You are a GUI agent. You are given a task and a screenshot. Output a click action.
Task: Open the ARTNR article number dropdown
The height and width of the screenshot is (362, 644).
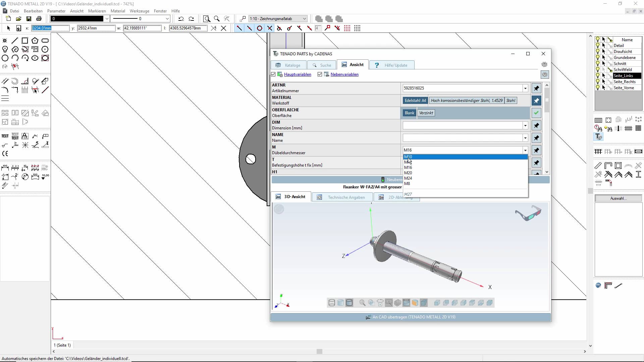tap(525, 88)
